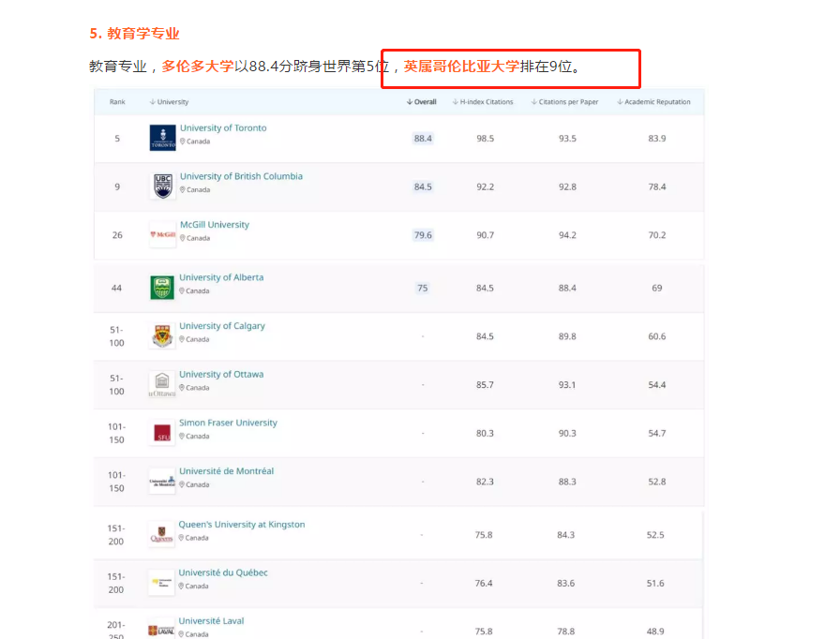Click the orange 多伦多大学 text
840x639 pixels.
tap(198, 67)
